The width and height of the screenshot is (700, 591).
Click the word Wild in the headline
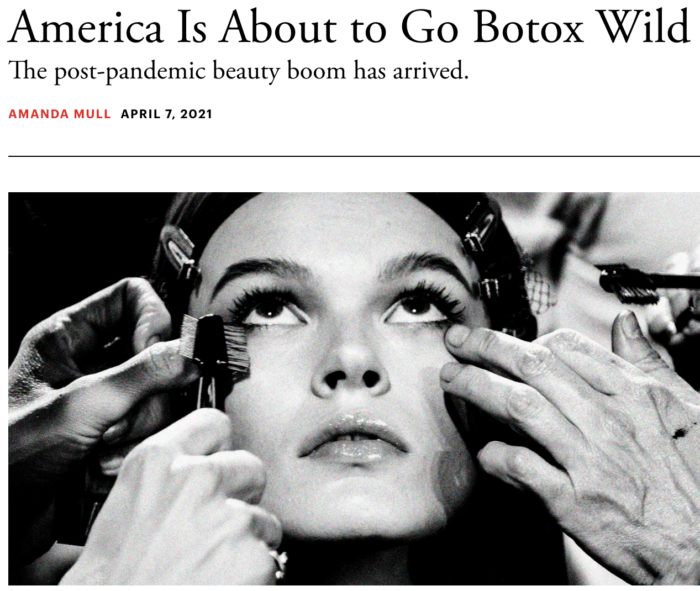point(645,27)
